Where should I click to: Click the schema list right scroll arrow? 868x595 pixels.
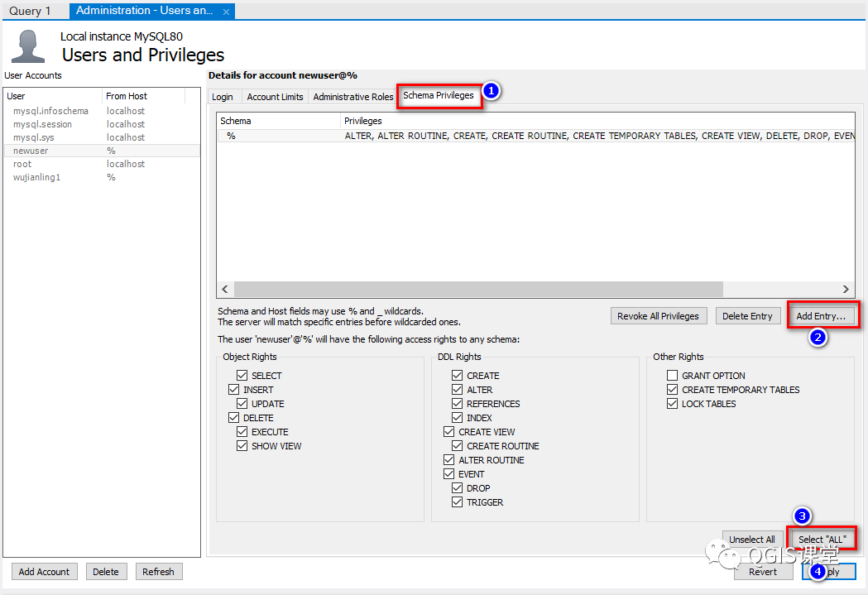(x=846, y=289)
